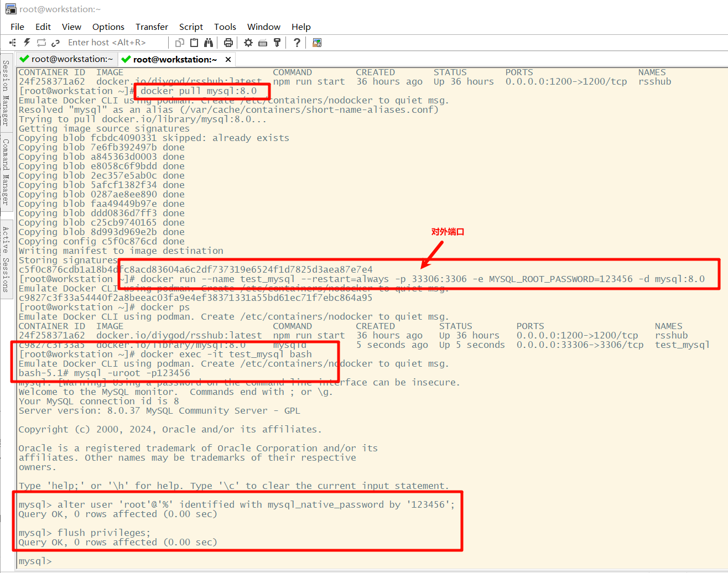Click 'Trying to pull docker.io/library/mysql:8.0...' line
The height and width of the screenshot is (573, 728).
[x=143, y=119]
